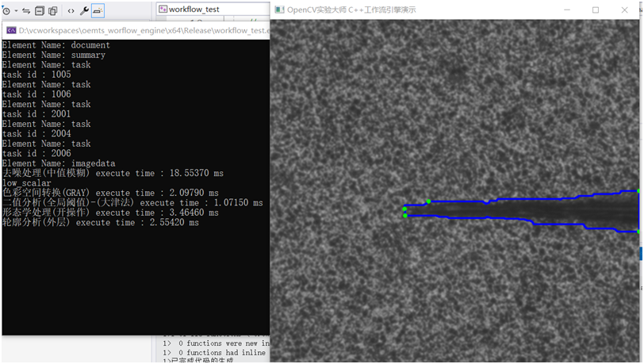Image resolution: width=644 pixels, height=364 pixels.
Task: Click the 2.55420 ms contour analysis line
Action: (101, 222)
